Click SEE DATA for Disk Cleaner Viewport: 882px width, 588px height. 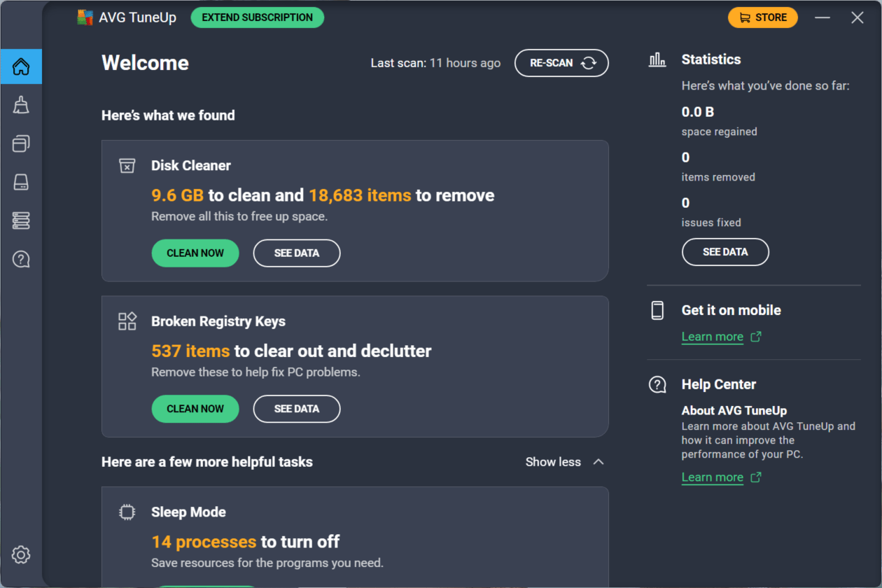(x=297, y=253)
